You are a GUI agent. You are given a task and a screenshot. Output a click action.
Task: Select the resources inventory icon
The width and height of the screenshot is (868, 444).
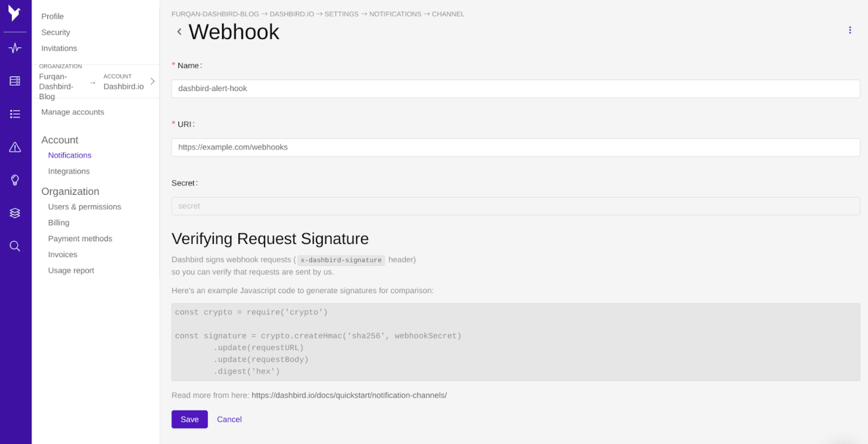[x=15, y=81]
